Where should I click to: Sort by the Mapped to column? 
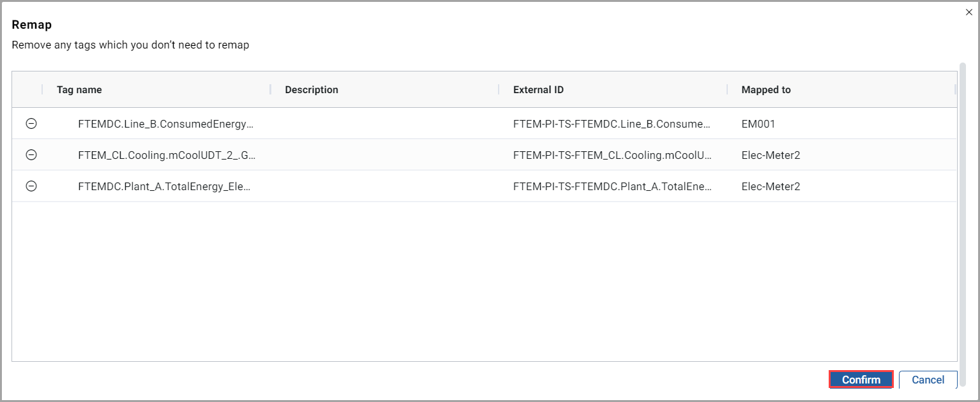(x=766, y=90)
